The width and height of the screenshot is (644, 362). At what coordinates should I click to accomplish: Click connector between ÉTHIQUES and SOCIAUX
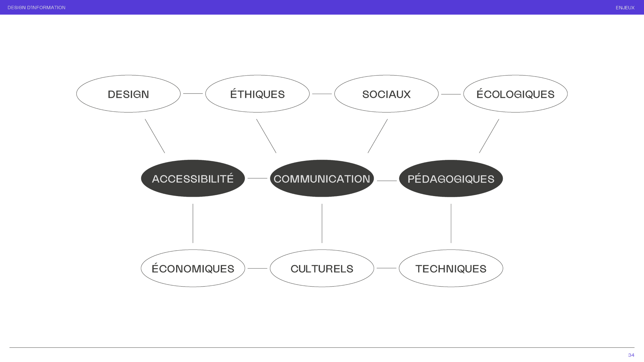pos(322,94)
